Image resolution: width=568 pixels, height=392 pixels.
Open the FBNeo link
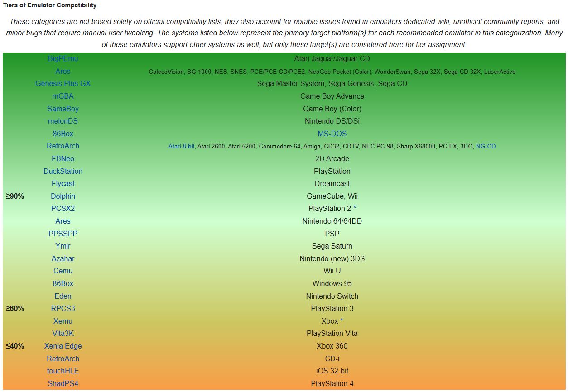click(x=63, y=158)
